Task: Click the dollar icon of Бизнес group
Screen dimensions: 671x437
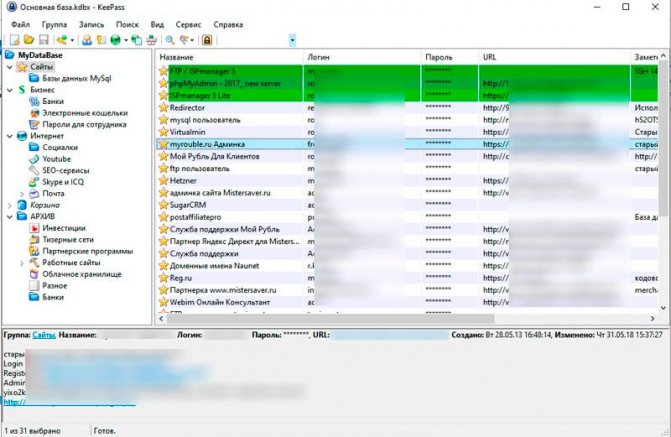Action: pyautogui.click(x=22, y=89)
